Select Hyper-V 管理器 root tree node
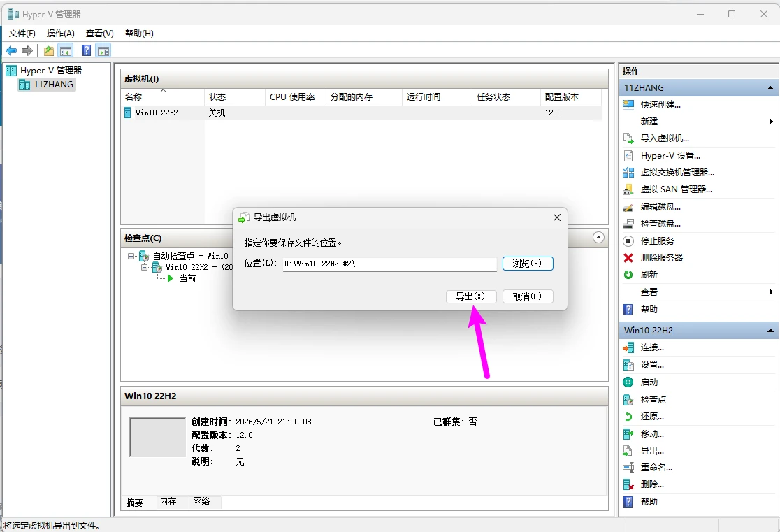This screenshot has width=780, height=532. (44, 71)
